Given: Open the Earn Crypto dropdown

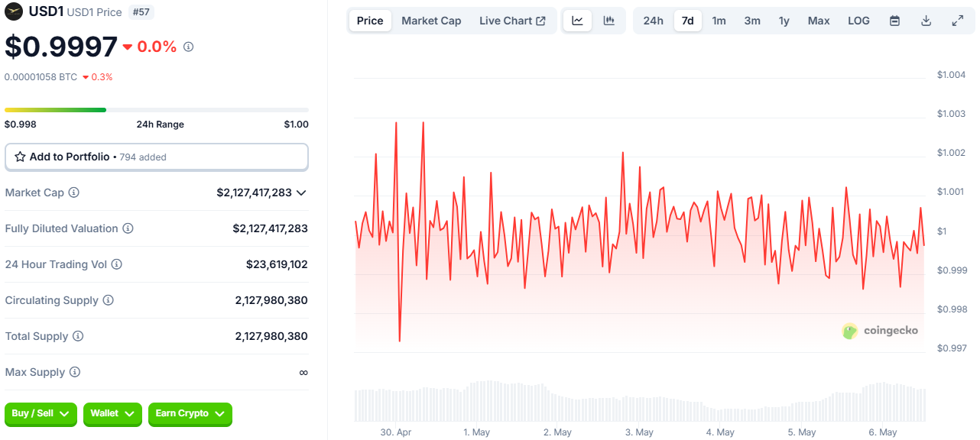Looking at the screenshot, I should (190, 413).
